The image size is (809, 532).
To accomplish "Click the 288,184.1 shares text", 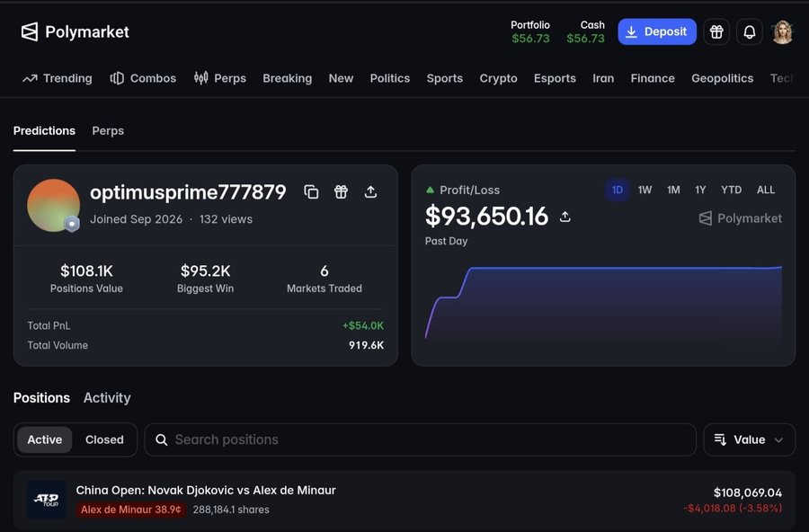I will pos(231,510).
